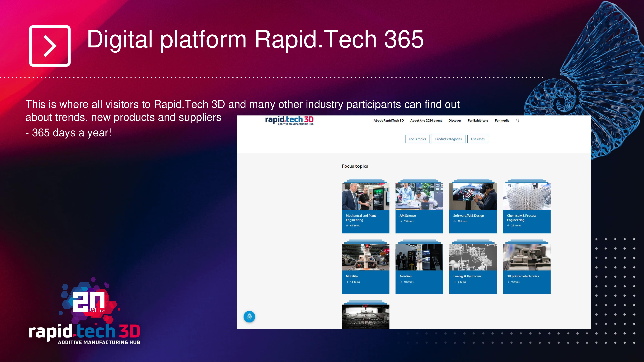Click the Mechanical and Plant Engineering photo
Viewport: 644px width, 362px height.
[366, 196]
